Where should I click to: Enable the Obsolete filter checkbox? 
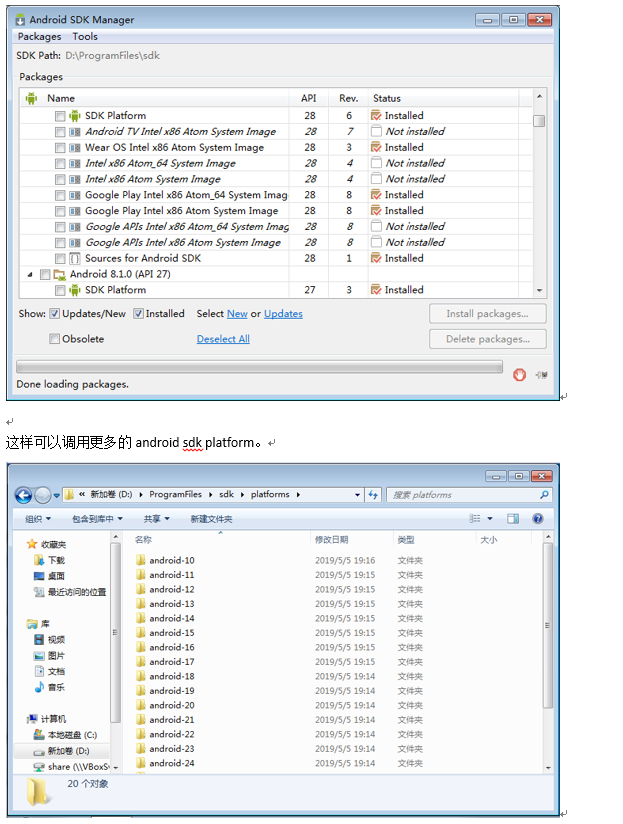pos(55,339)
